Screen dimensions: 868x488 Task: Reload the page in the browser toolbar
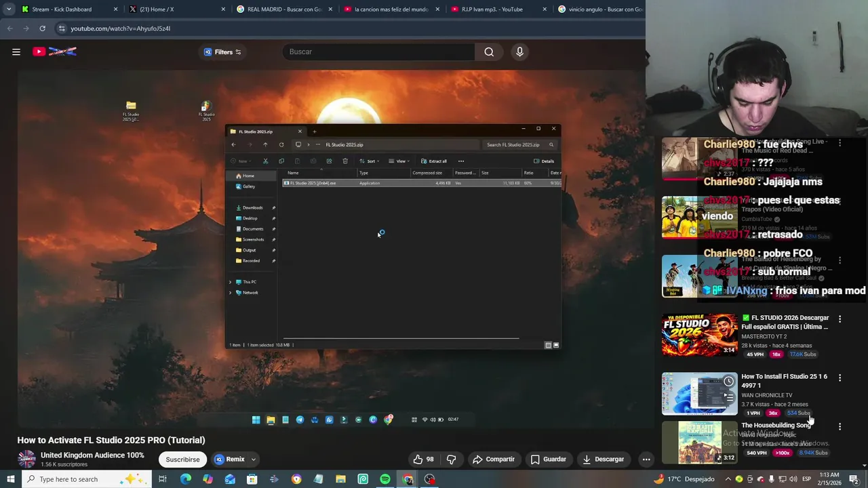[42, 28]
